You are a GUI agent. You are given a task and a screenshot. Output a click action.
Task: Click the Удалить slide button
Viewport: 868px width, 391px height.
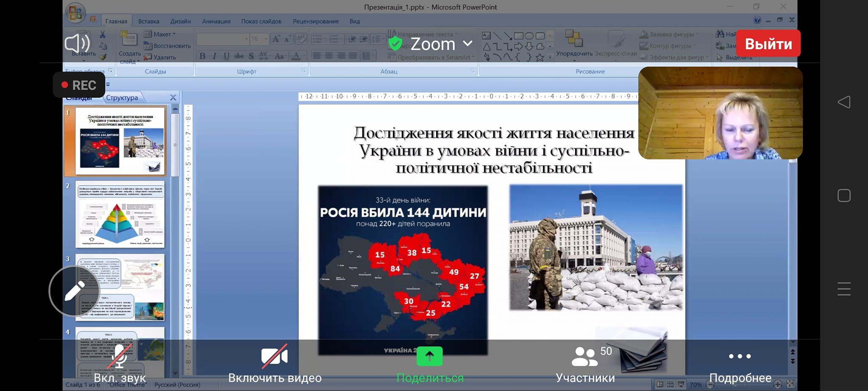coord(159,57)
